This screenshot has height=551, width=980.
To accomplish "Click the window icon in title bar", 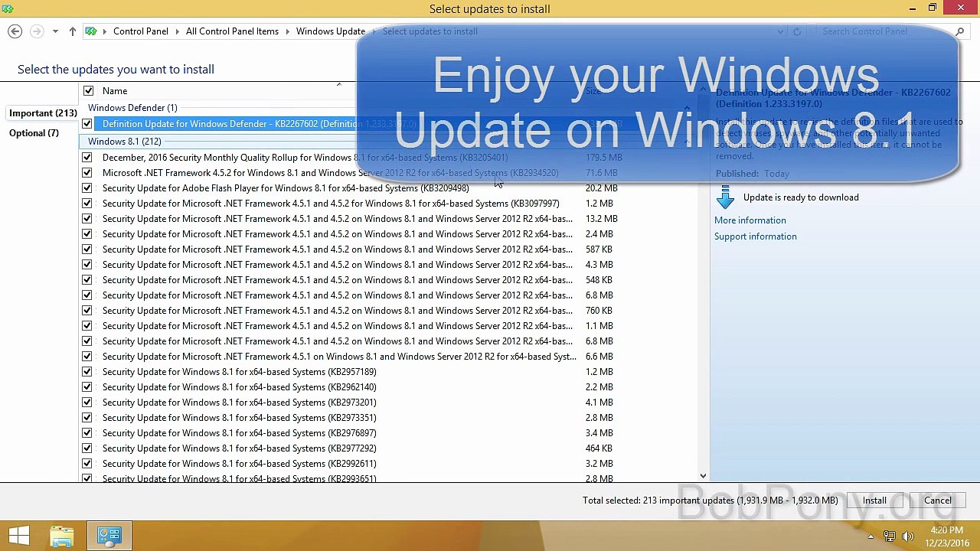I will [x=8, y=8].
